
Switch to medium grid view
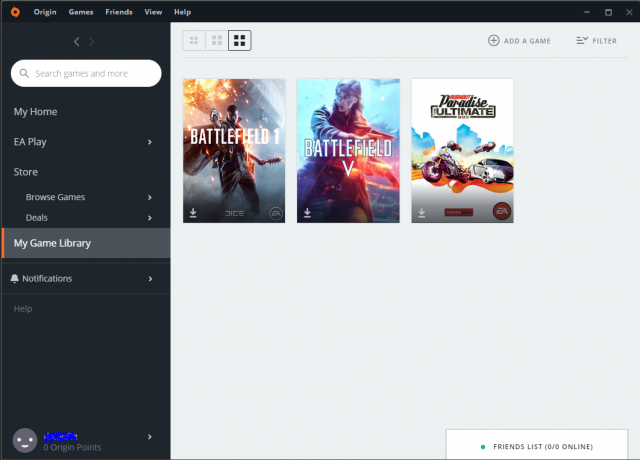pos(216,40)
